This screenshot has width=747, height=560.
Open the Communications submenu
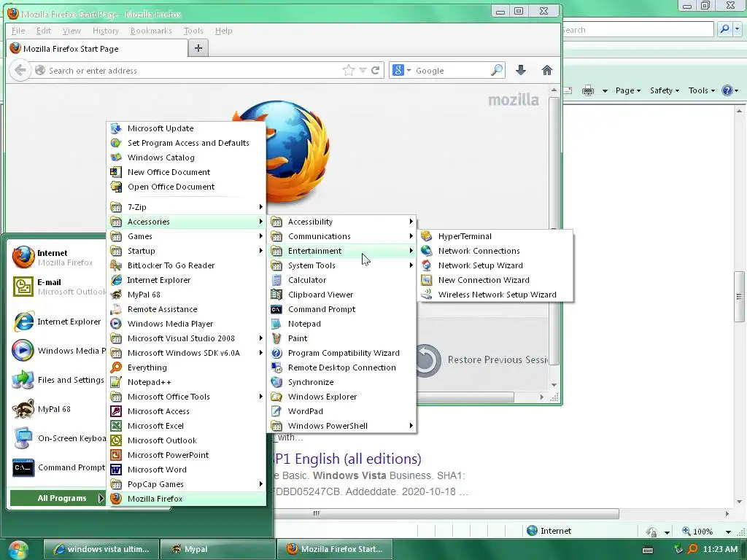point(341,236)
